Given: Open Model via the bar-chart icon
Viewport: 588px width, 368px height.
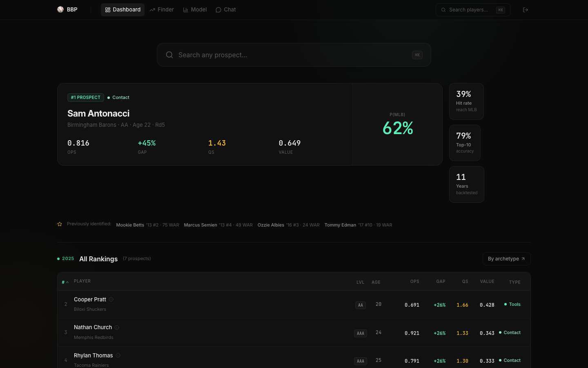Looking at the screenshot, I should tap(185, 9).
